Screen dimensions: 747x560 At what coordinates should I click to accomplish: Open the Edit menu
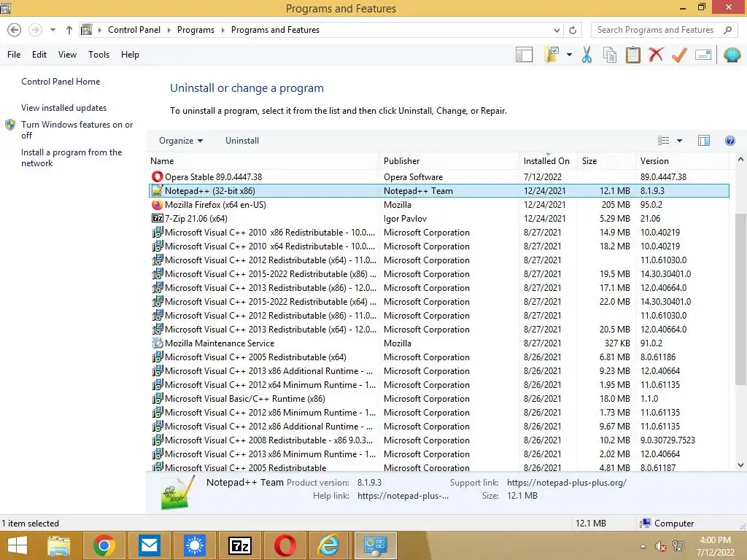39,54
